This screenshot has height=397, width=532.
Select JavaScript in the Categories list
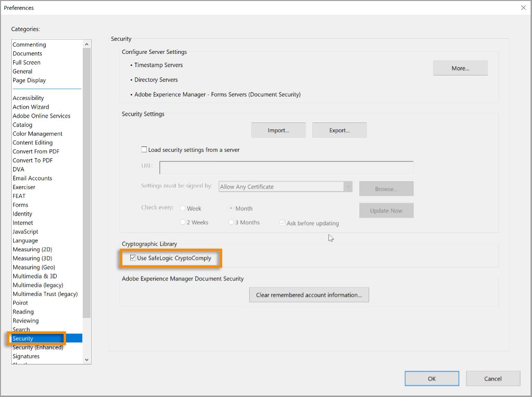[x=25, y=232]
